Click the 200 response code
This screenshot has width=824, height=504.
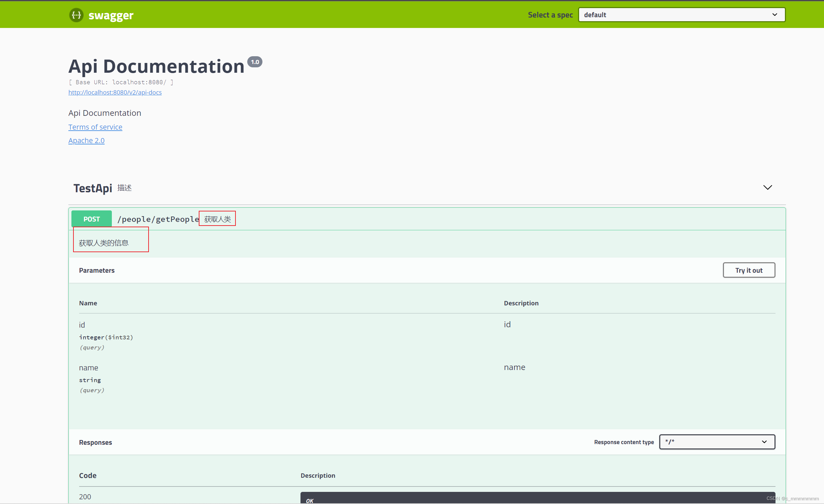tap(85, 497)
